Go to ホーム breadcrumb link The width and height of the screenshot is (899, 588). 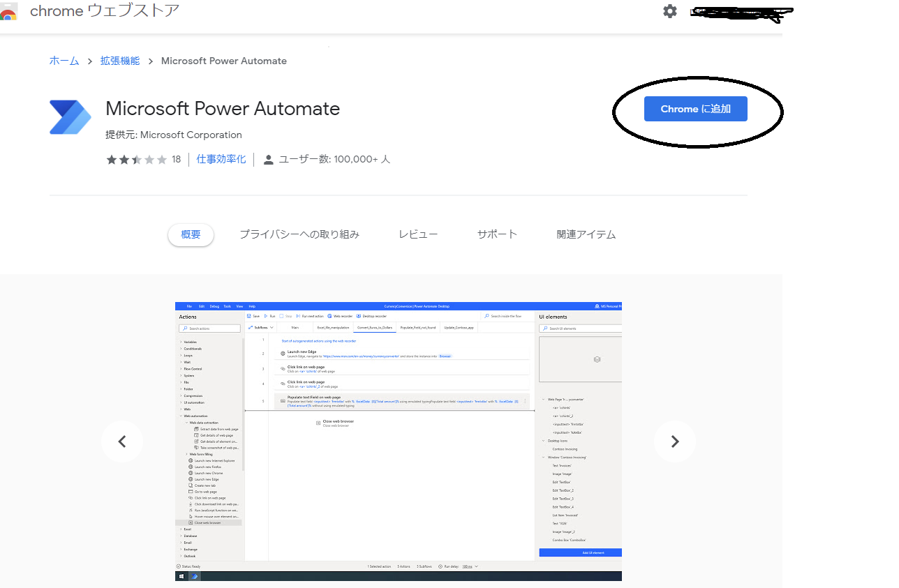point(64,61)
